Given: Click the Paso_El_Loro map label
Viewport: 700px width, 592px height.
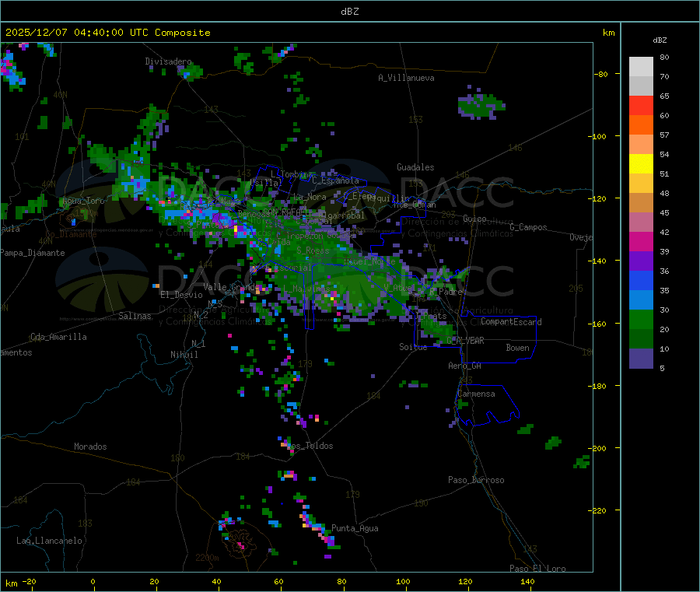Looking at the screenshot, I should click(537, 569).
